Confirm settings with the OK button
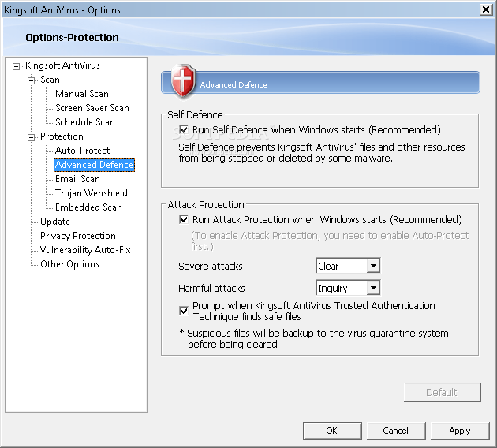Screen dimensions: 497x448 [x=332, y=431]
